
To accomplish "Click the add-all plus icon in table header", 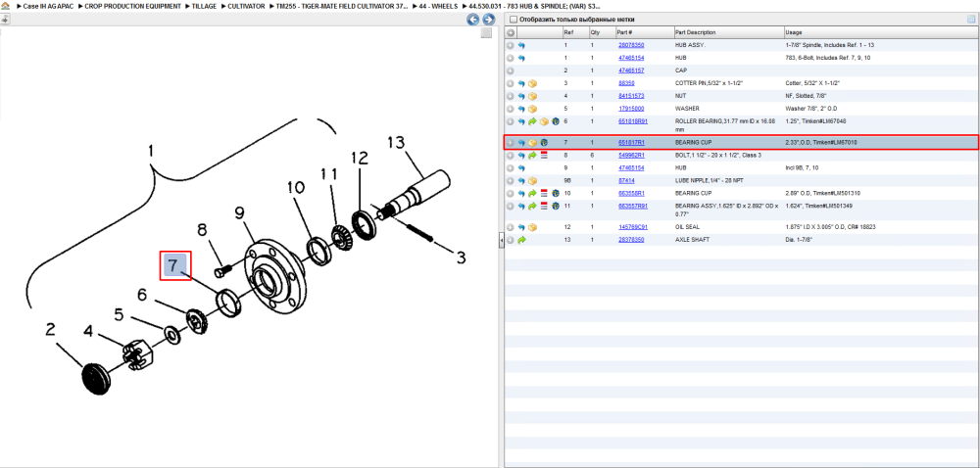I will point(511,32).
